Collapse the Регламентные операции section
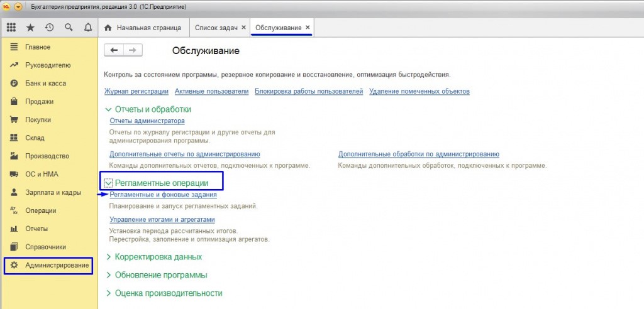644x309 pixels. pos(108,183)
